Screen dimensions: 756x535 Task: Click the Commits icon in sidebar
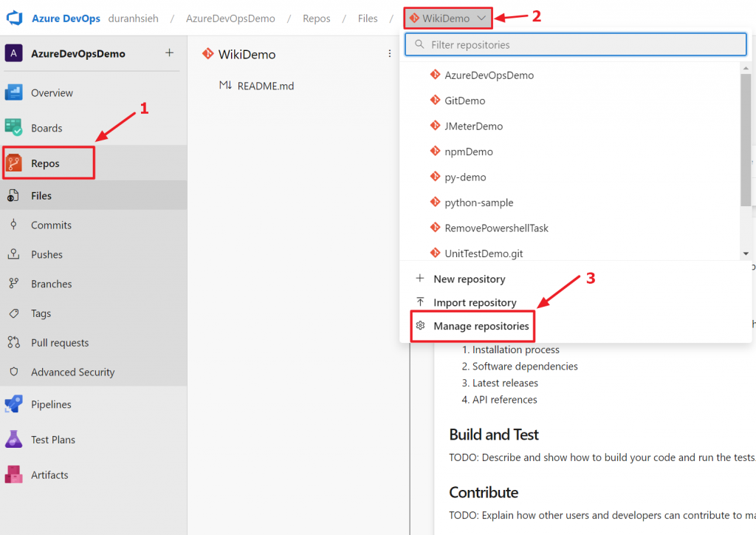(x=13, y=225)
